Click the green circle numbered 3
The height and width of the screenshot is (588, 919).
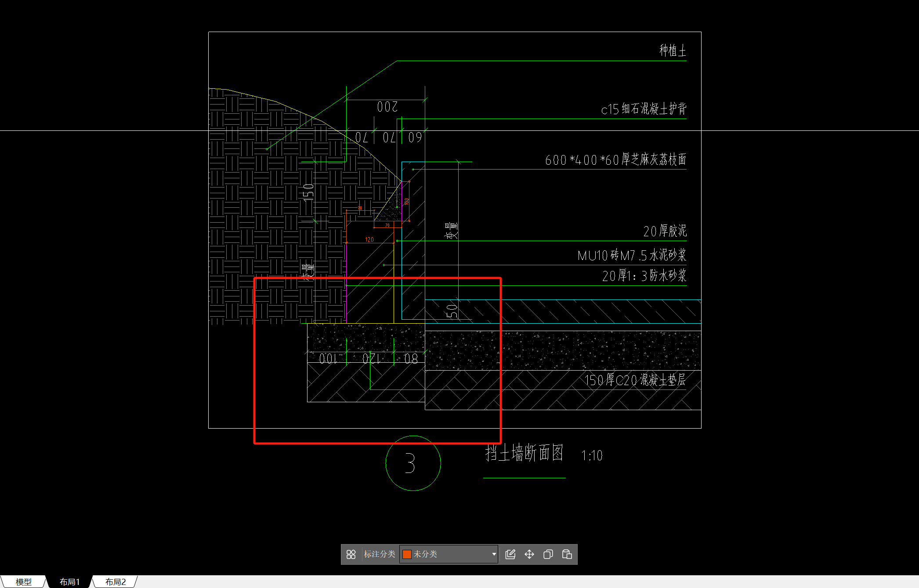pos(412,463)
